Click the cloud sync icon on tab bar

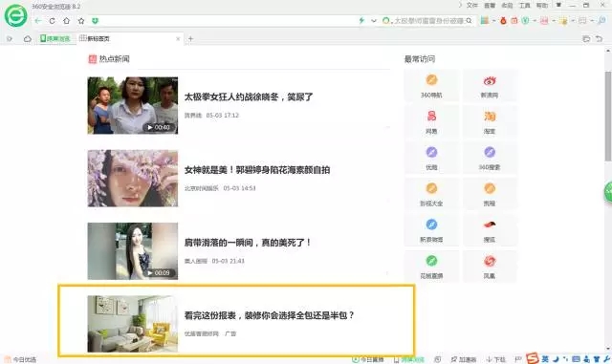coord(28,38)
